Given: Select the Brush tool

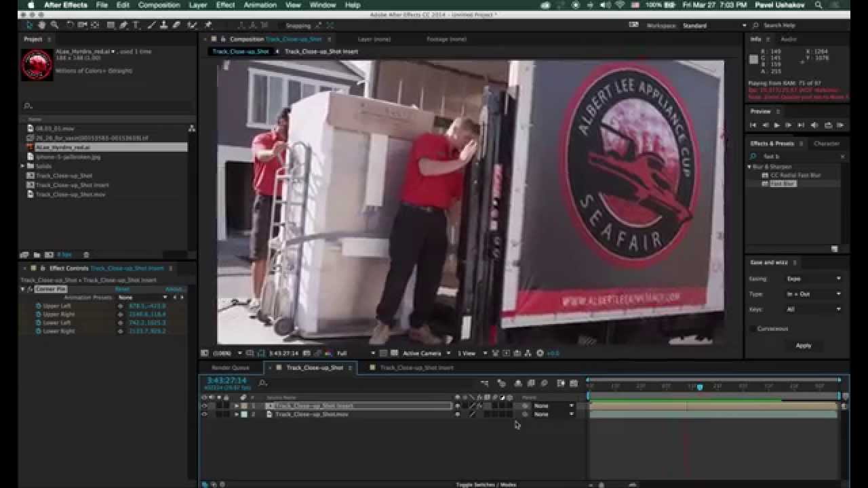Looking at the screenshot, I should (151, 25).
